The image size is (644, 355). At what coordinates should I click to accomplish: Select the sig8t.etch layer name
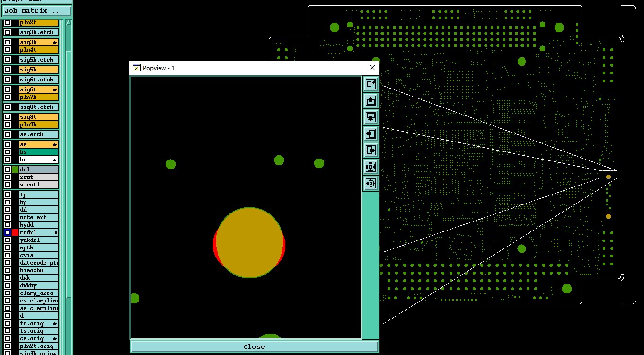point(39,107)
